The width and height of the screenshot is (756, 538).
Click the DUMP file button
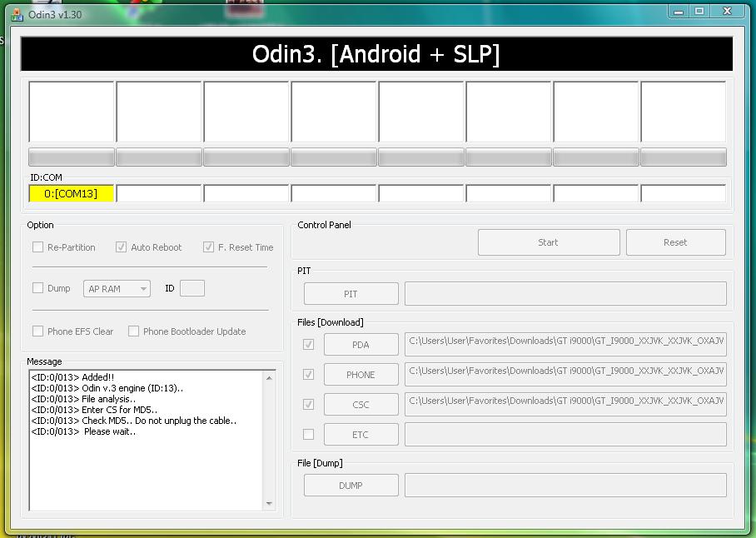(x=351, y=486)
